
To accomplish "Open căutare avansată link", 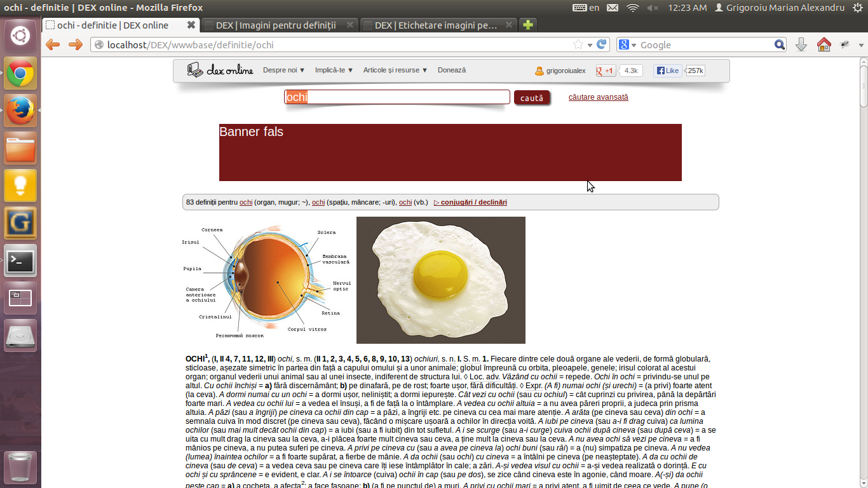I will pyautogui.click(x=599, y=97).
